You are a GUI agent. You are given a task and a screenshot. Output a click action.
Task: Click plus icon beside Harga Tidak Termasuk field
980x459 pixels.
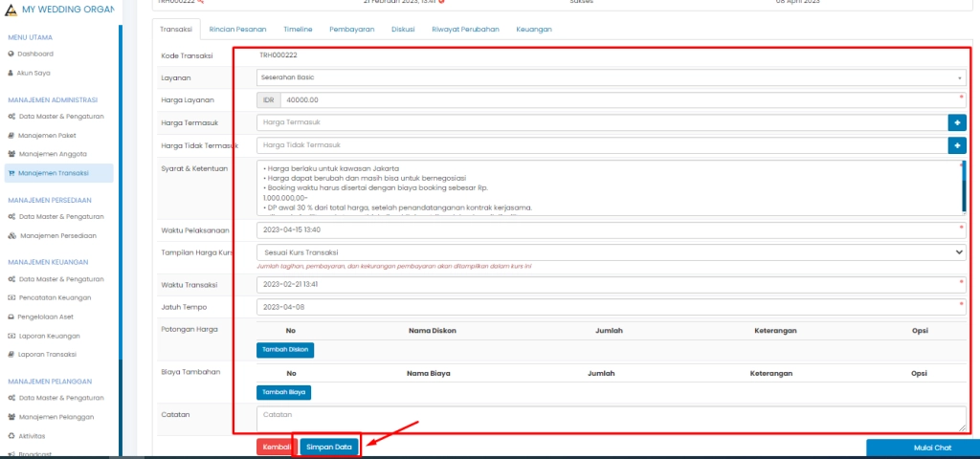[x=957, y=145]
